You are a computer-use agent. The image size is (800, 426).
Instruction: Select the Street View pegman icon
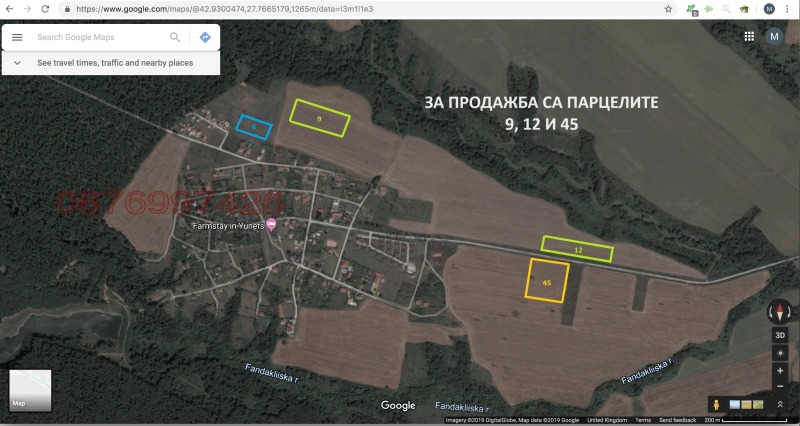coord(715,404)
